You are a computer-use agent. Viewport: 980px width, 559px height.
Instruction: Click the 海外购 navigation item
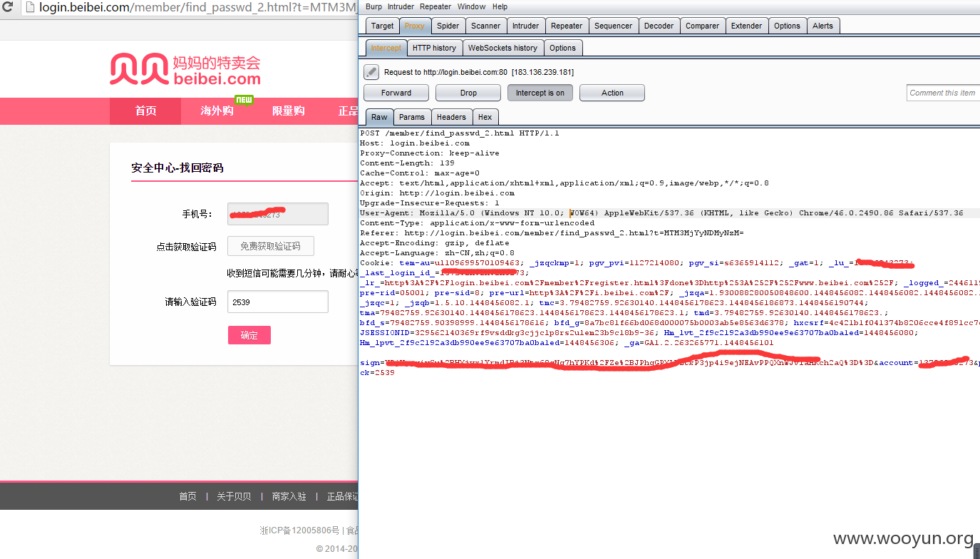pos(217,111)
